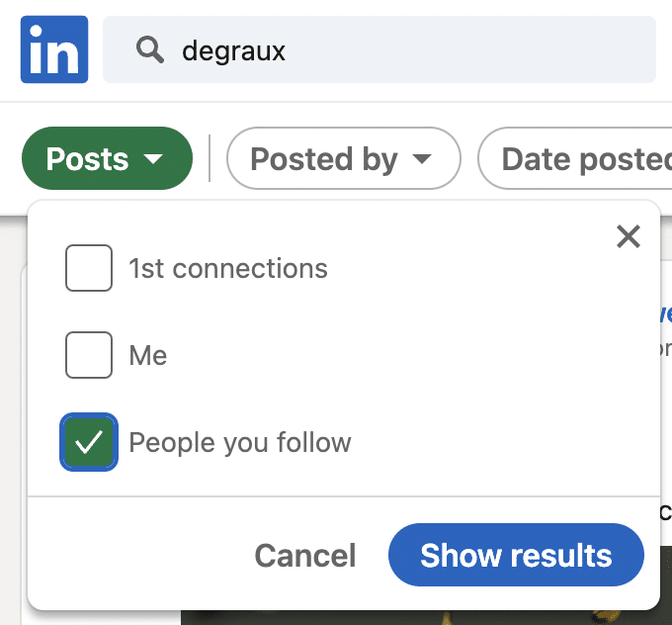Click the Show results button

[x=516, y=555]
